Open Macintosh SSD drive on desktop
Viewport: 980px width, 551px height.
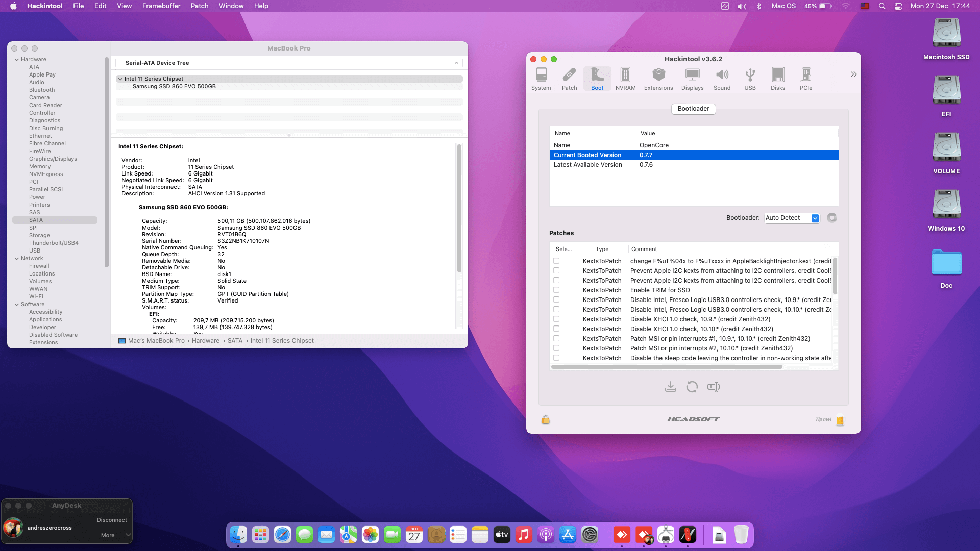pos(946,40)
